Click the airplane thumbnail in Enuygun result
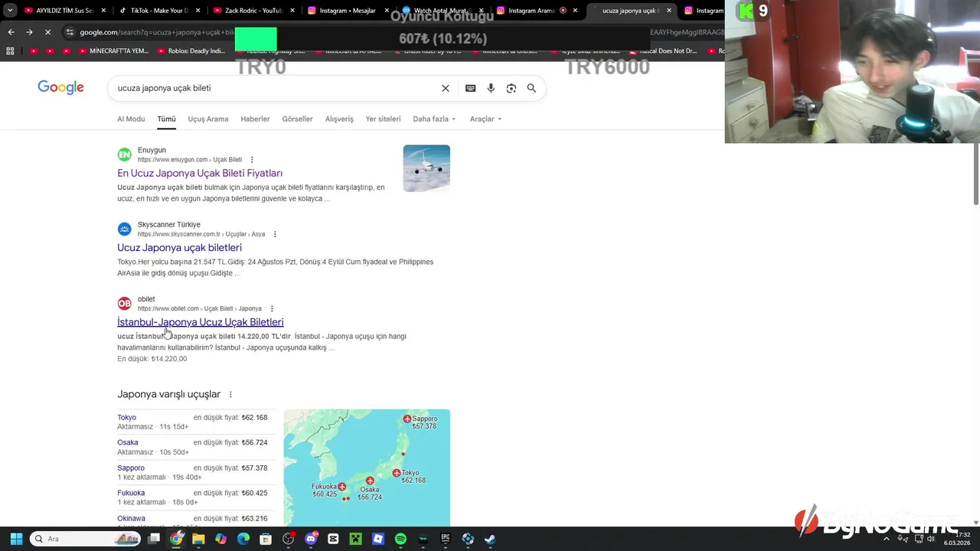980x551 pixels. (x=426, y=168)
